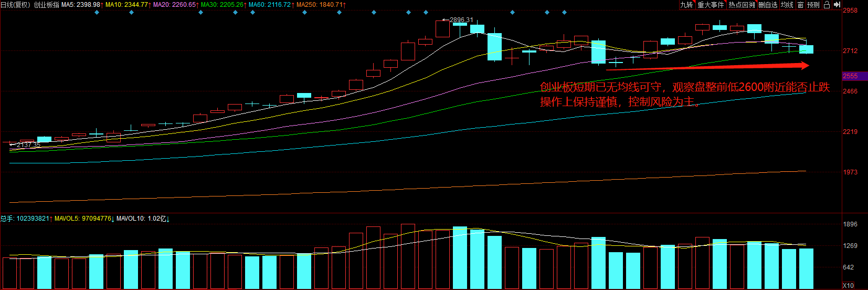
Task: Click the 创业板指 index name label
Action: 47,5
